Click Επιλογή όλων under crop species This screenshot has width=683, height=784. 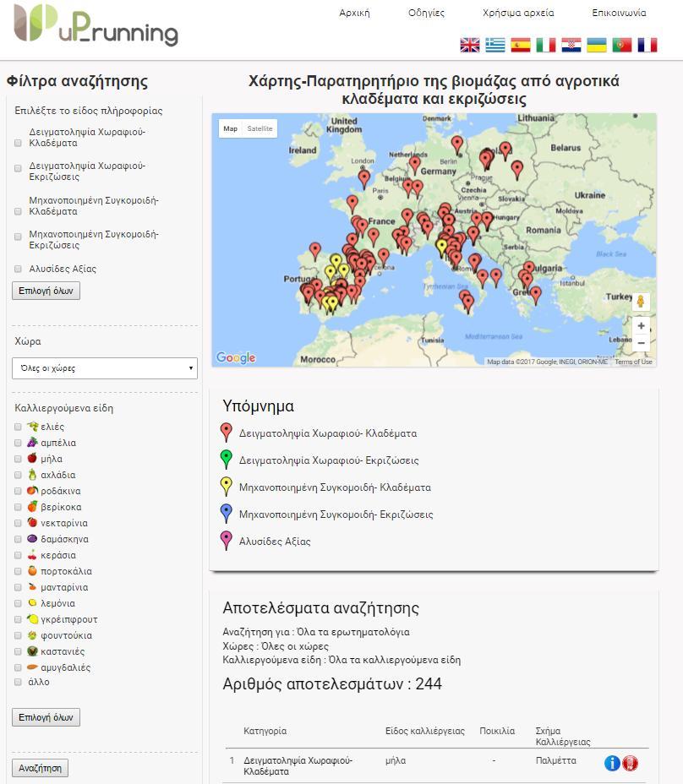click(x=46, y=717)
